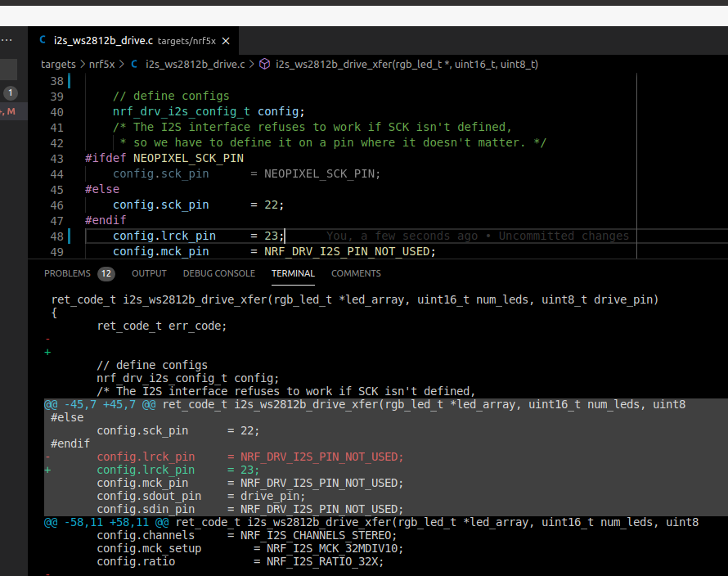
Task: Click line number 43 in the gutter
Action: click(56, 159)
